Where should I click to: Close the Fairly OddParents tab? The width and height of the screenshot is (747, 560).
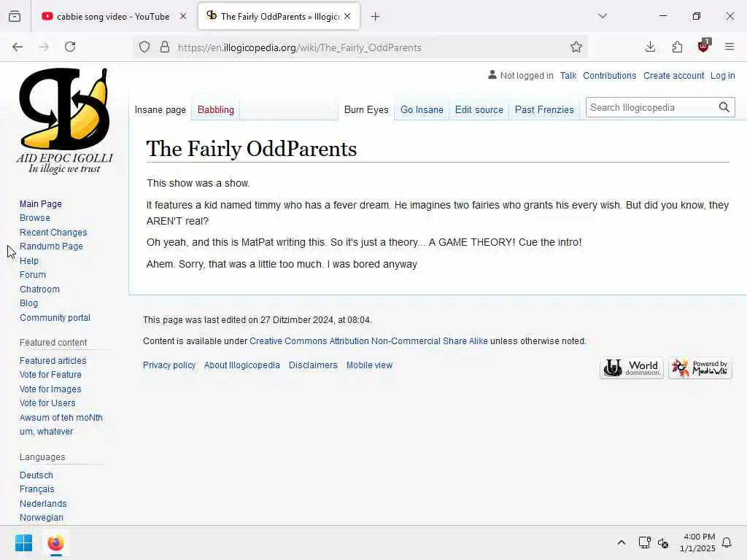pos(347,16)
